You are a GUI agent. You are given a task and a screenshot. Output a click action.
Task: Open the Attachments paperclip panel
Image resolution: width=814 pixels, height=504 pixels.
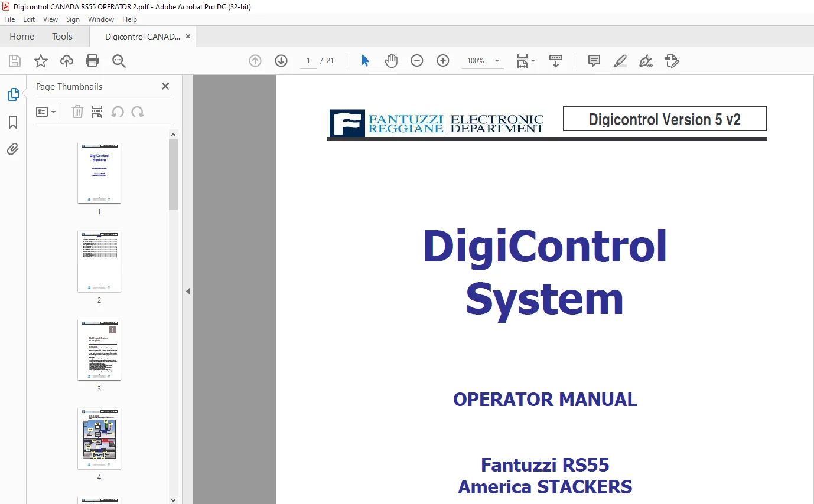click(13, 149)
